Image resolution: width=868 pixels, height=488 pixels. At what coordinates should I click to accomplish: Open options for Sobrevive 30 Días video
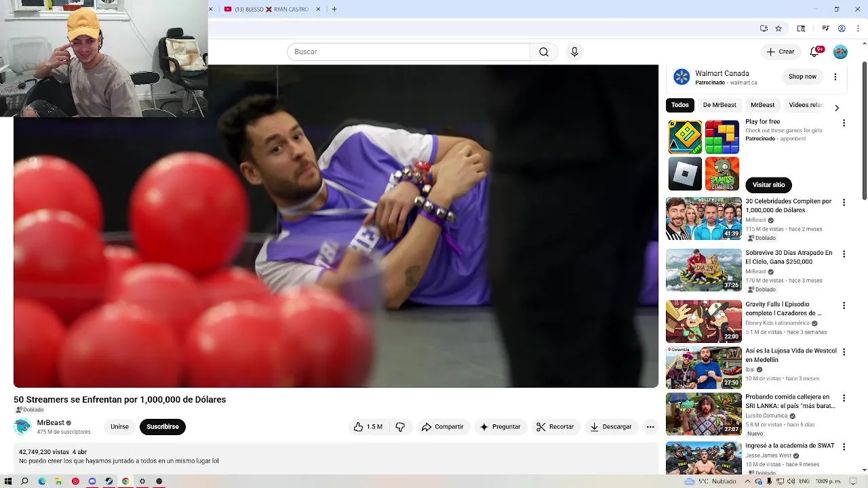click(x=844, y=254)
